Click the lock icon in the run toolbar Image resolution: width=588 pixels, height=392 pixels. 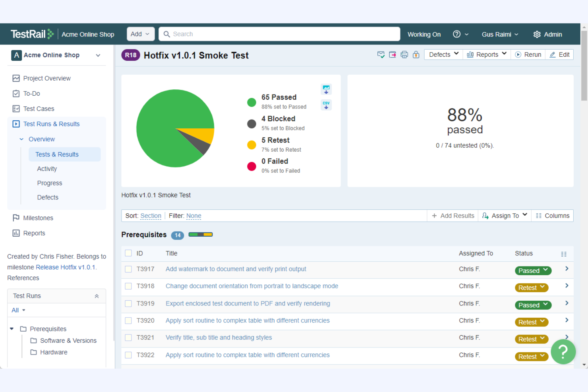click(x=416, y=54)
